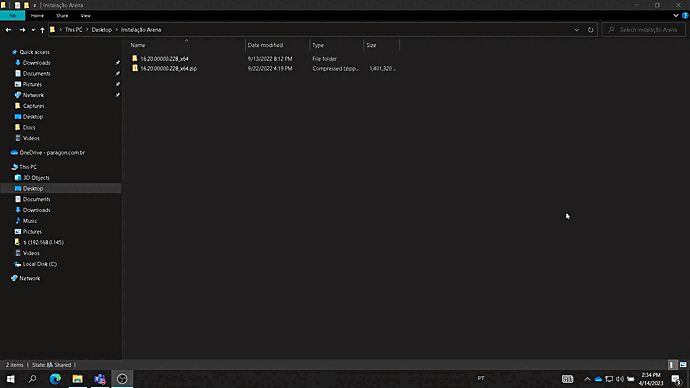
Task: Open the customize Quick Access Toolbar dropdown
Action: click(35, 5)
